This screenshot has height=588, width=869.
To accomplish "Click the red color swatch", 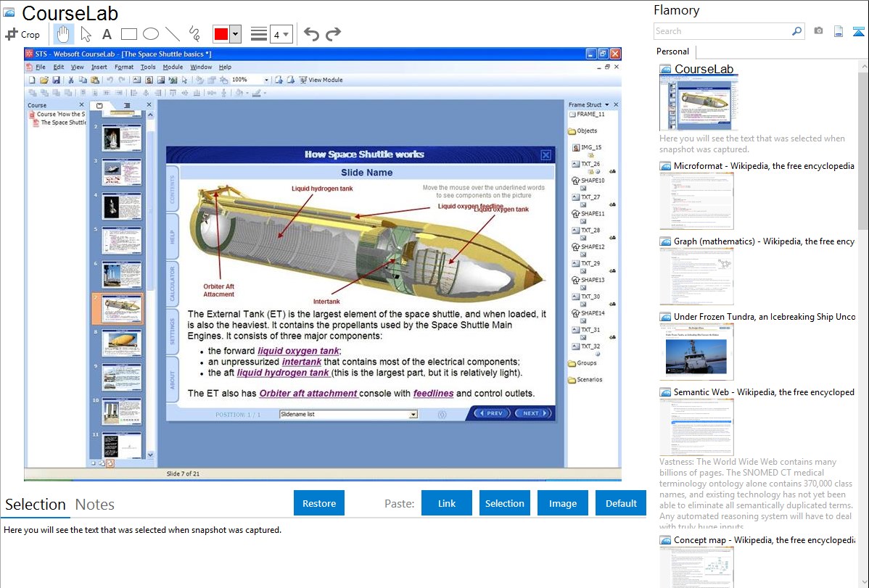I will (221, 34).
